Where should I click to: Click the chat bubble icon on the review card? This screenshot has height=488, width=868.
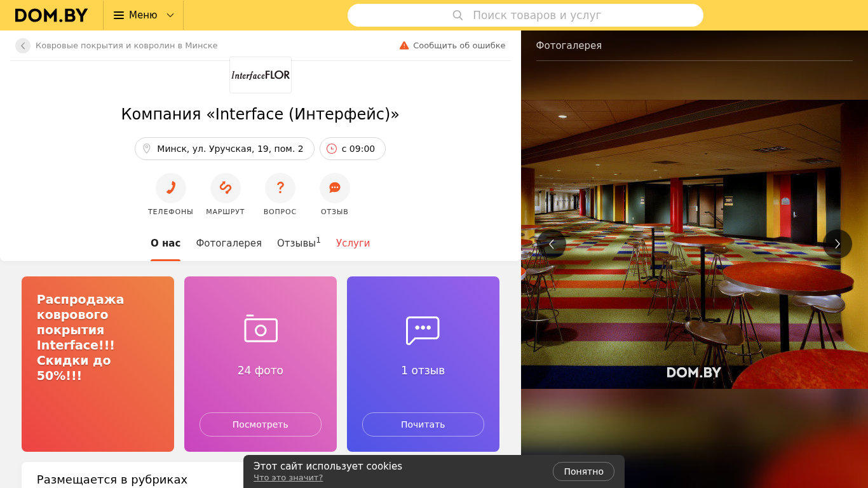pos(423,330)
